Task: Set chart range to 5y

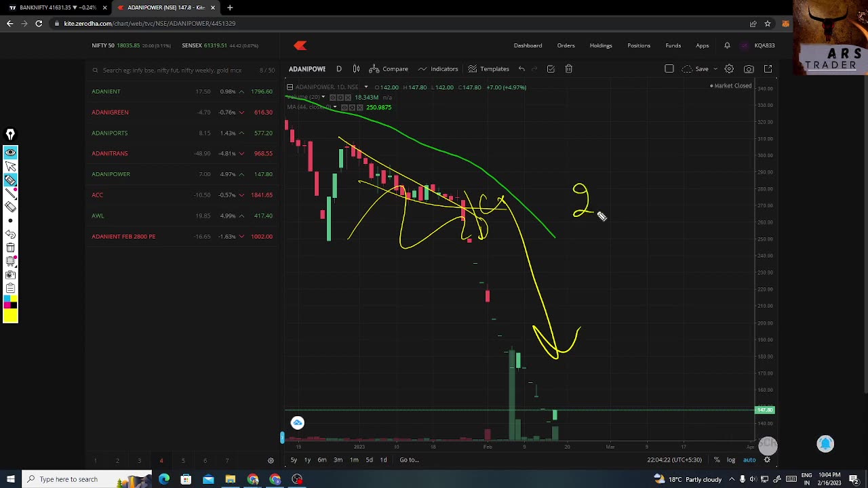Action: [294, 460]
